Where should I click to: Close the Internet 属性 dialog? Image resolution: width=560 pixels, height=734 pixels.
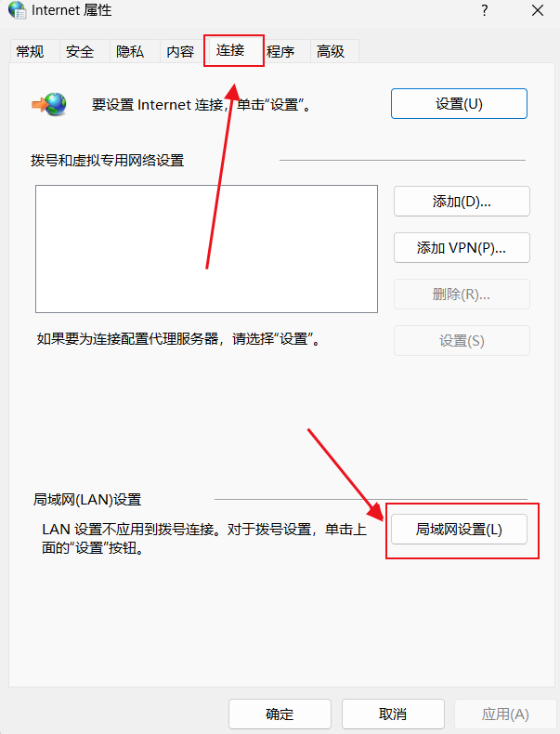pyautogui.click(x=538, y=10)
